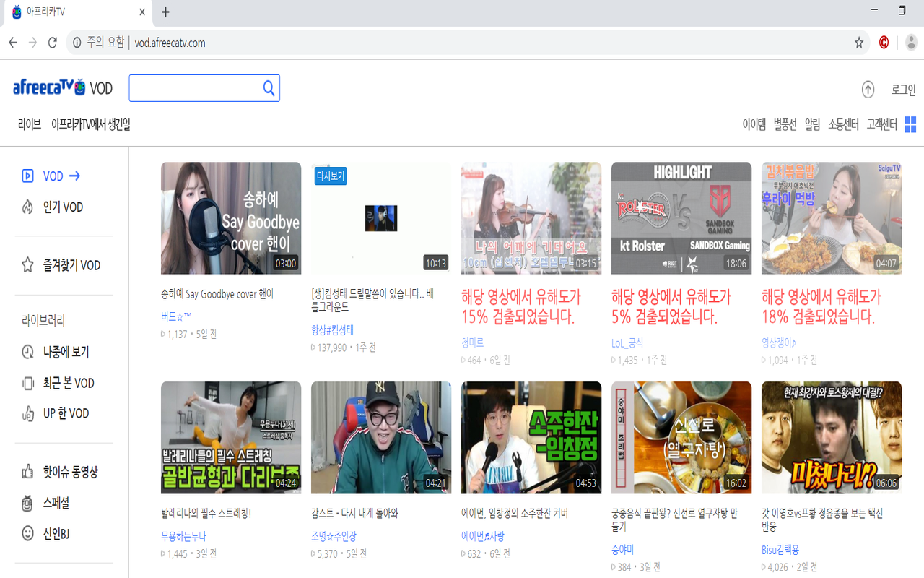This screenshot has width=924, height=578.
Task: Open the 소주한잔 임창정 video thumbnail
Action: point(531,438)
